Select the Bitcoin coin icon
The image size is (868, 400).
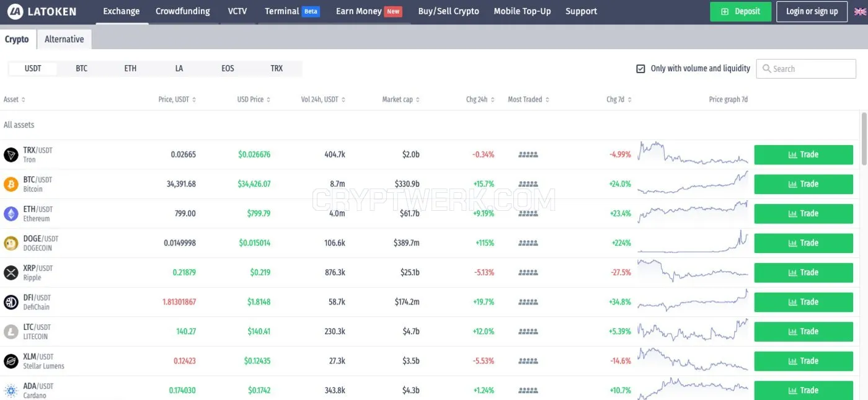click(x=11, y=184)
